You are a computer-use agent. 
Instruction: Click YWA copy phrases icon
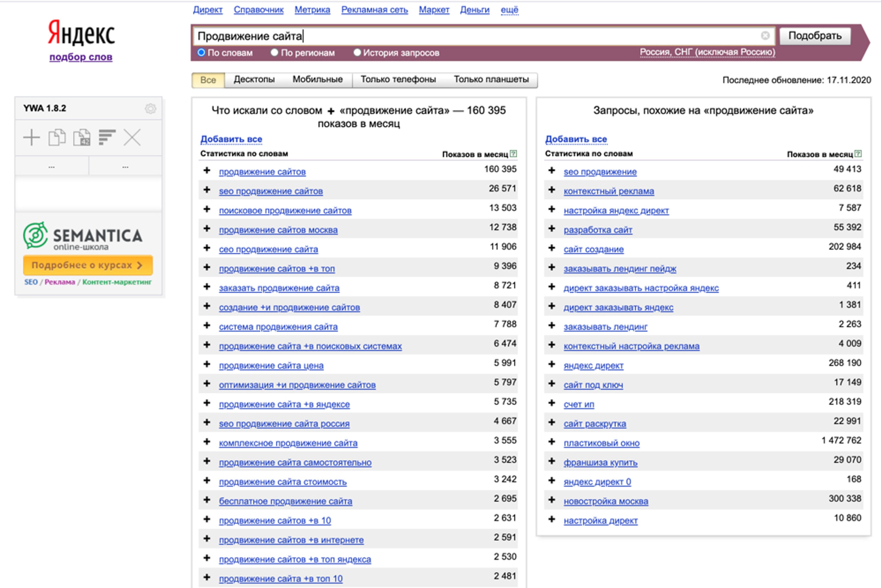coord(57,137)
